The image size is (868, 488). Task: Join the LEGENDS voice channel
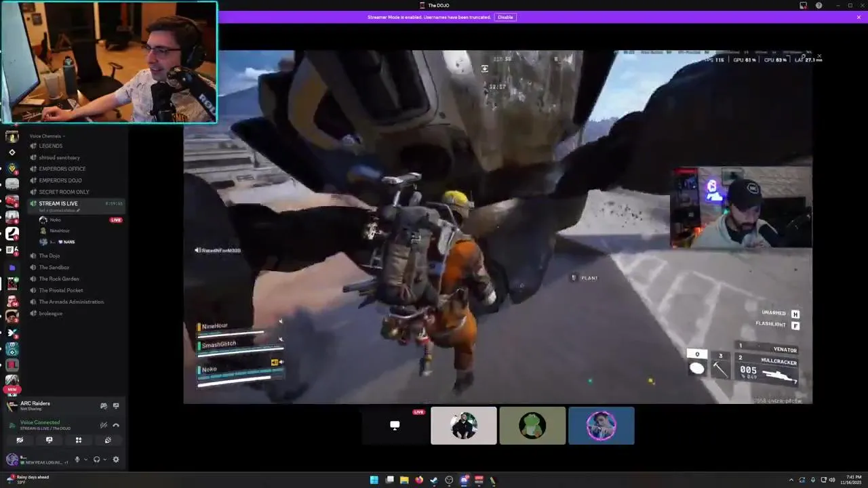(x=51, y=146)
